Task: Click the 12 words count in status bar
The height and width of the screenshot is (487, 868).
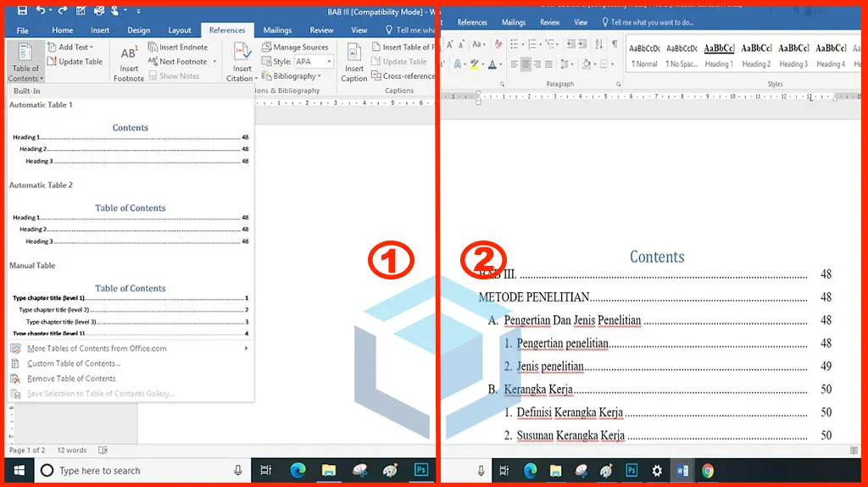Action: [72, 451]
